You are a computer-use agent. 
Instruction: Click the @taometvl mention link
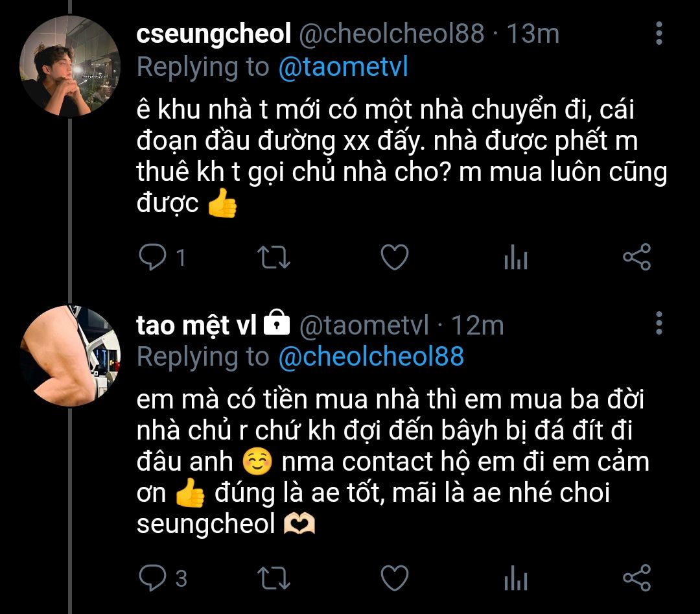(x=343, y=67)
